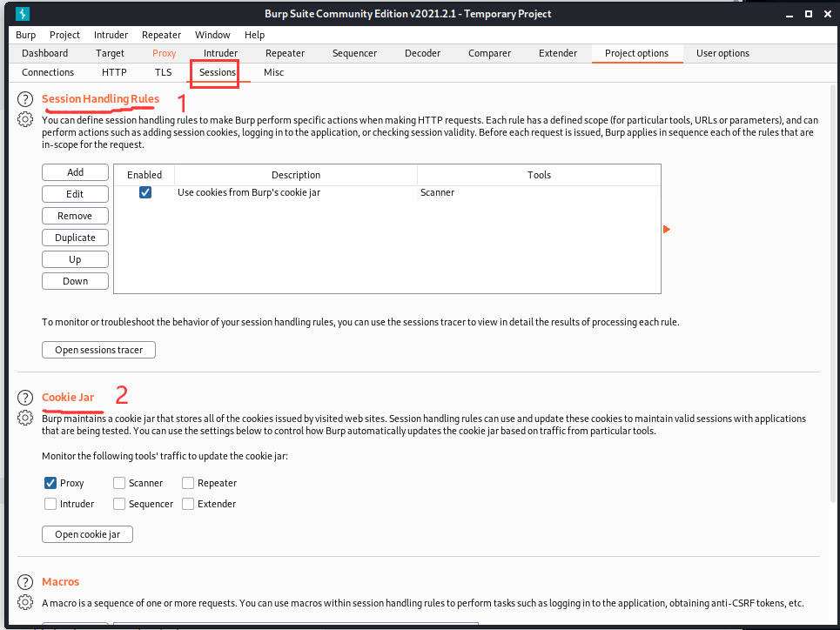Remove the selected session handling rule
The height and width of the screenshot is (630, 840).
click(75, 216)
